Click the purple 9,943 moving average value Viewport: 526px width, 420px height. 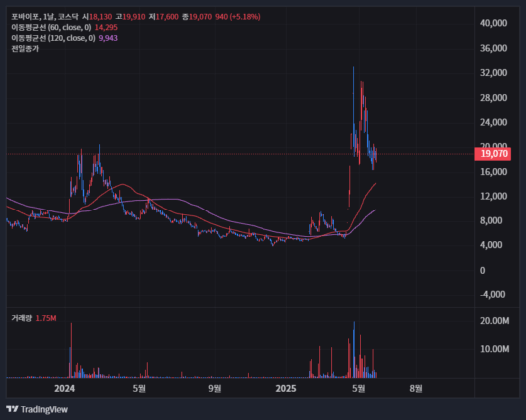108,38
